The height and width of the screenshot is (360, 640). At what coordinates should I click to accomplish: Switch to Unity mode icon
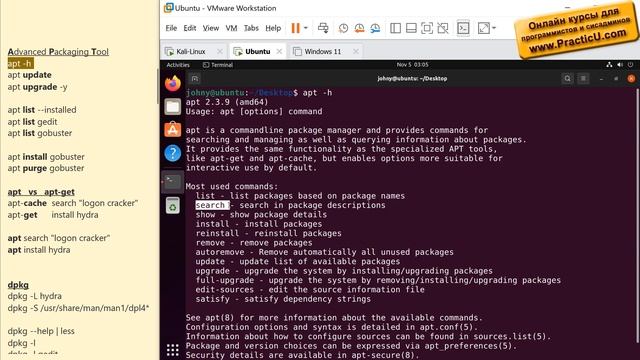click(443, 28)
